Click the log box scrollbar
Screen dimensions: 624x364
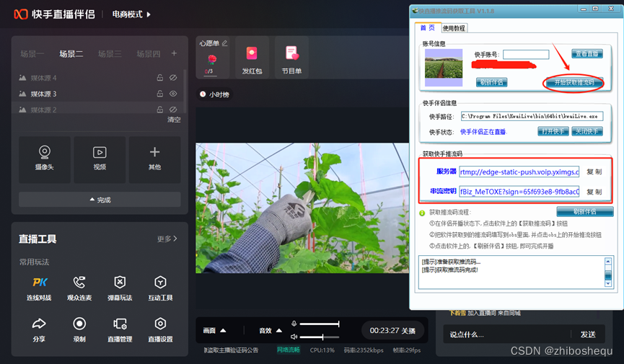point(607,272)
